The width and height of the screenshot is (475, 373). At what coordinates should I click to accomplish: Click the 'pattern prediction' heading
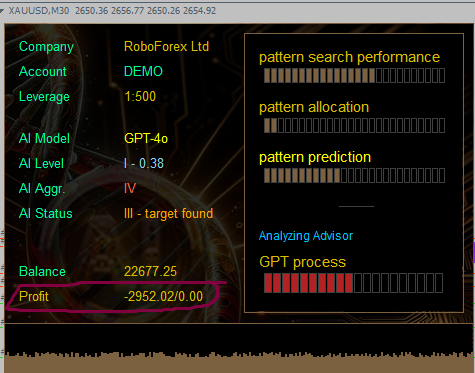click(315, 157)
